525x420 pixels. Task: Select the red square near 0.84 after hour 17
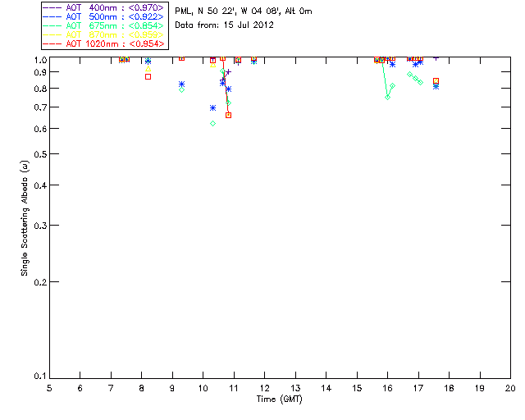tap(436, 81)
